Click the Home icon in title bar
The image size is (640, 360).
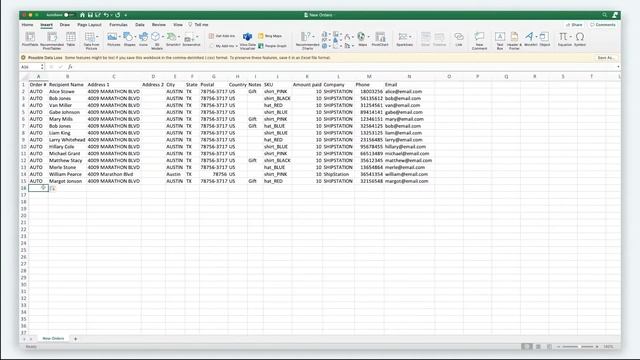(82, 15)
